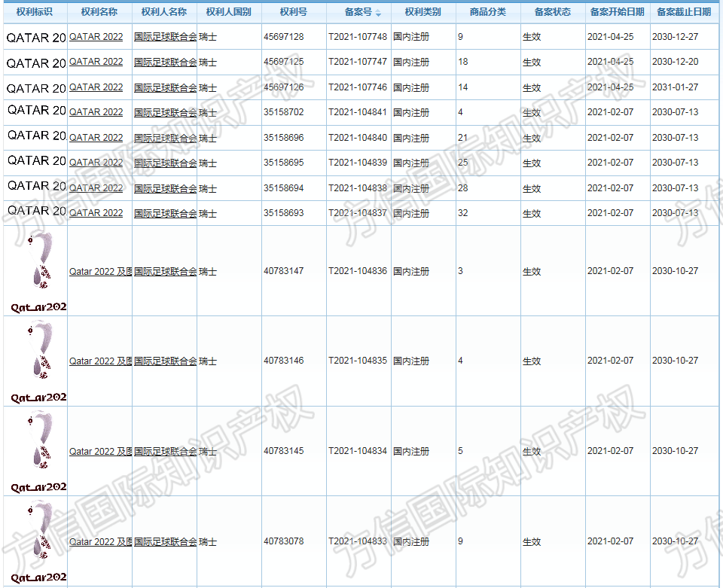This screenshot has width=723, height=588.
Task: Open 国际足球联合会 link in row 45697128
Action: pyautogui.click(x=165, y=37)
